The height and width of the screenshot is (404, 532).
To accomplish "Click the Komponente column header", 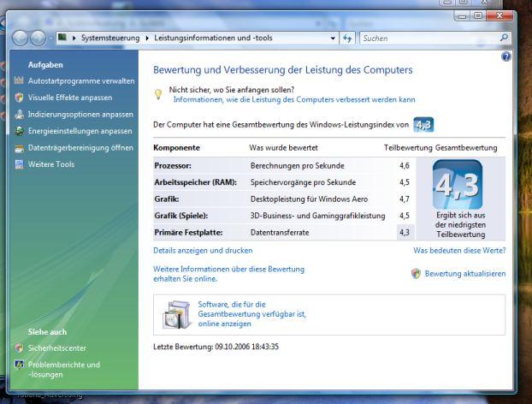I will 176,148.
